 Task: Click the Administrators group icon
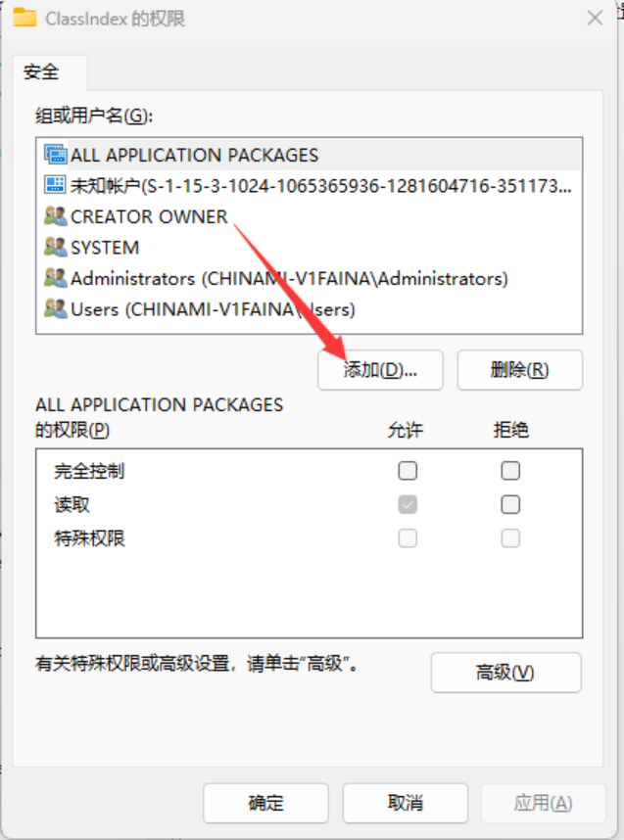pos(55,278)
